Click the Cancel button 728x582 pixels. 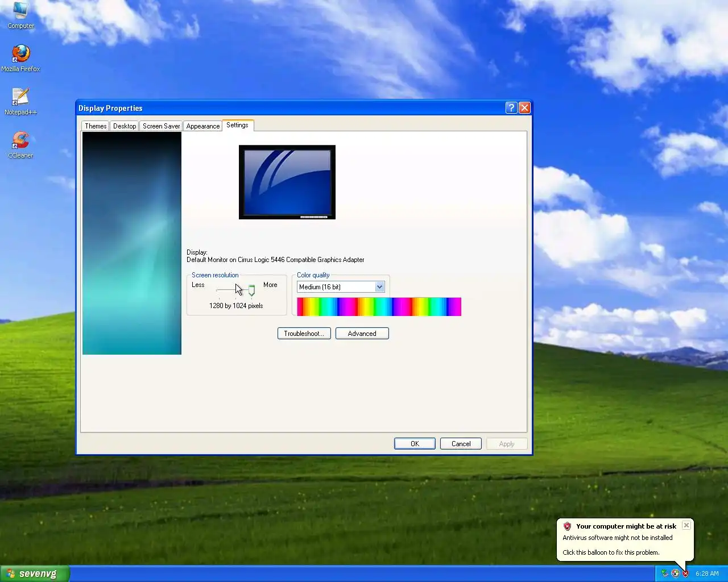click(x=461, y=444)
